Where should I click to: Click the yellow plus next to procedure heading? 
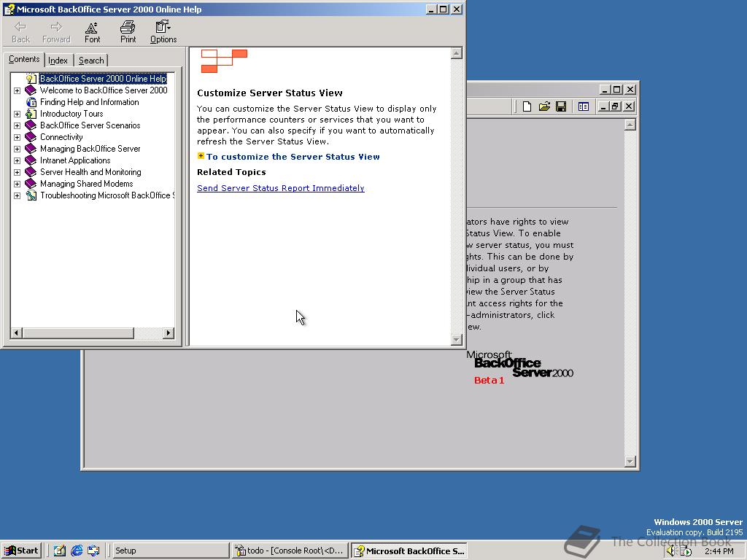pos(201,156)
